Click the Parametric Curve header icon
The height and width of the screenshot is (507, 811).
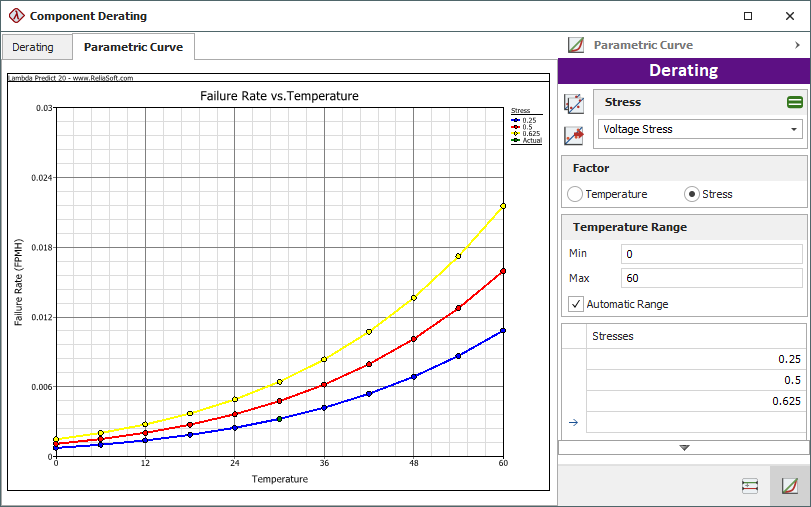coord(575,45)
